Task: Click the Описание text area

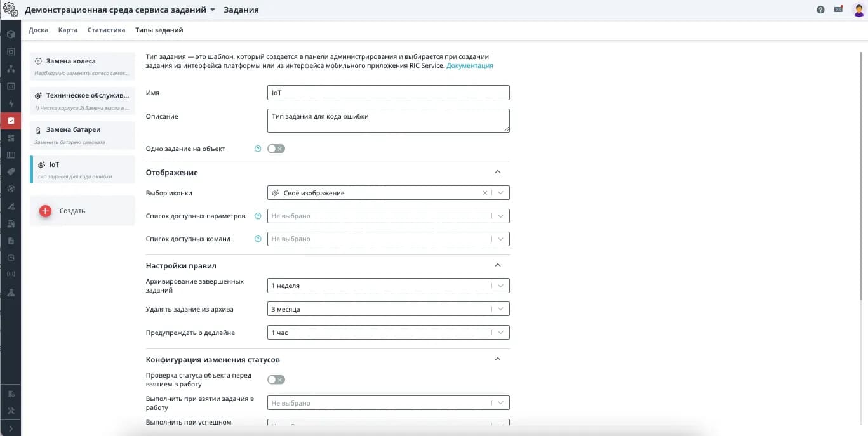Action: (389, 121)
